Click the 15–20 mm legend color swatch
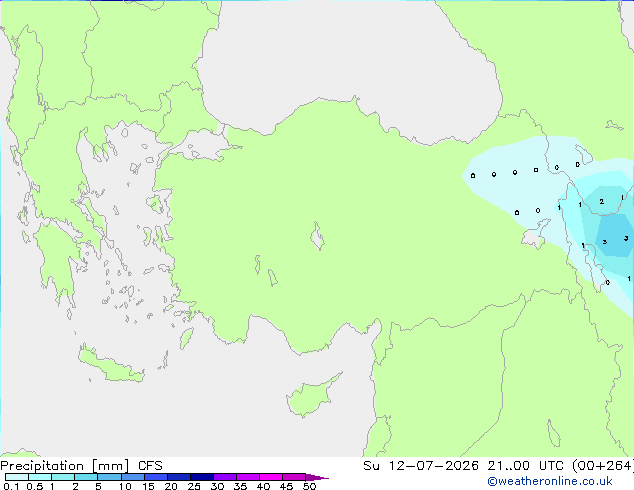Viewport: 634px width, 490px height. 155,477
